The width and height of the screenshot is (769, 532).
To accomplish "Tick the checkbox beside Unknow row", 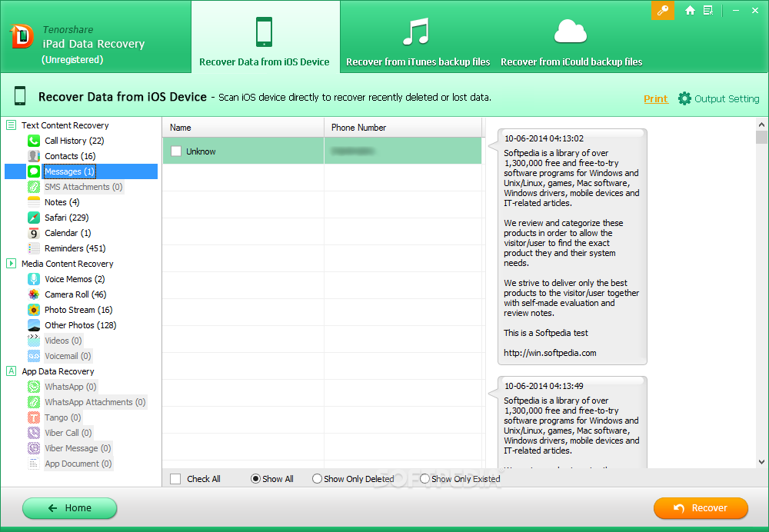I will click(176, 151).
